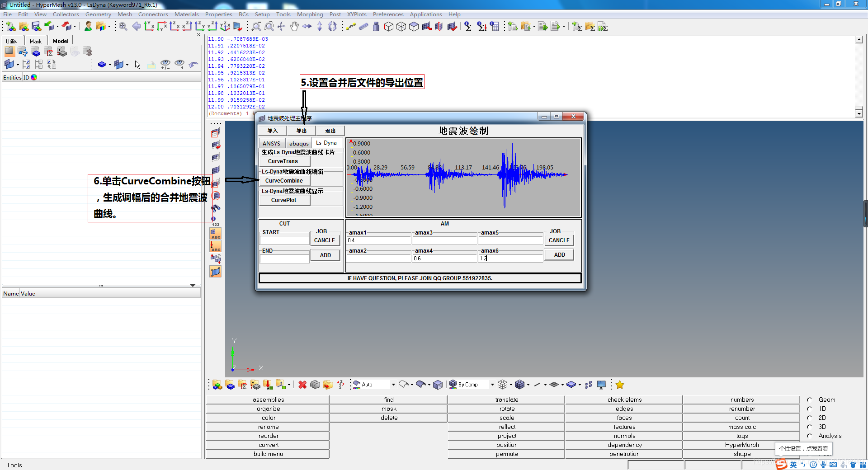Click the zoom magnifier with crosshair icon
Viewport: 868px width, 470px height.
coord(123,27)
